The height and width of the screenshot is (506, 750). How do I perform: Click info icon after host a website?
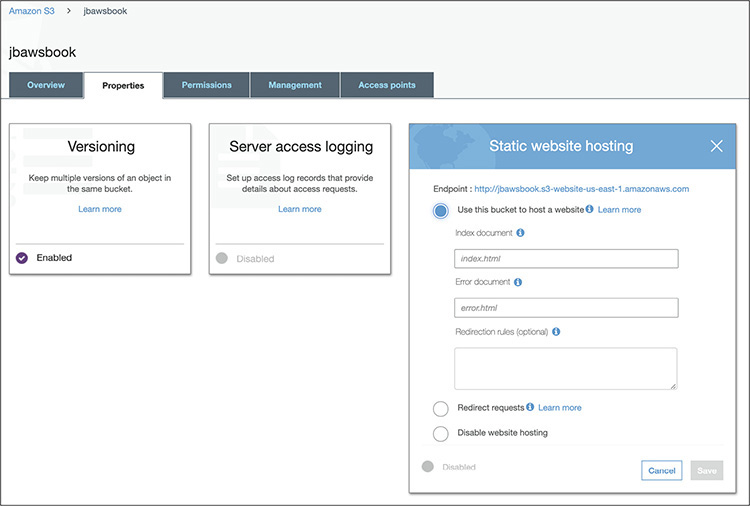point(590,210)
